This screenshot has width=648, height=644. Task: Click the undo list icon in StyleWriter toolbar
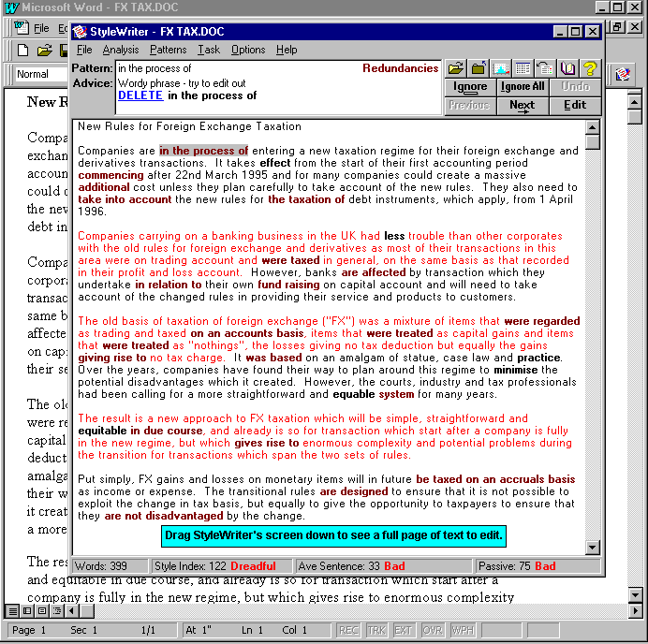[545, 68]
